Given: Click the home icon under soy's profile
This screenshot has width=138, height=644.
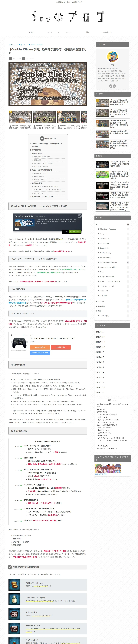Looking at the screenshot, I should click(110, 86).
